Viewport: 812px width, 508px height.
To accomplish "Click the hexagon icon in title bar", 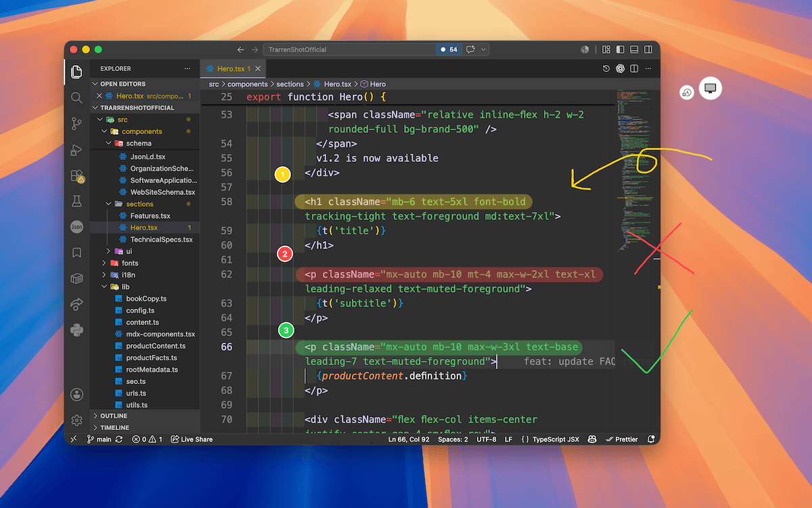I will [x=585, y=49].
